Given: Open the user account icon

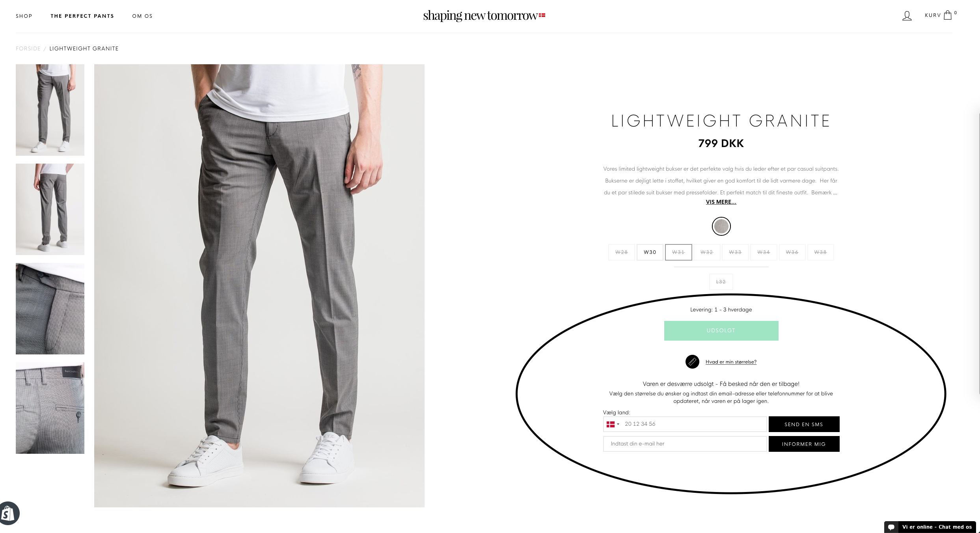Looking at the screenshot, I should (x=907, y=16).
